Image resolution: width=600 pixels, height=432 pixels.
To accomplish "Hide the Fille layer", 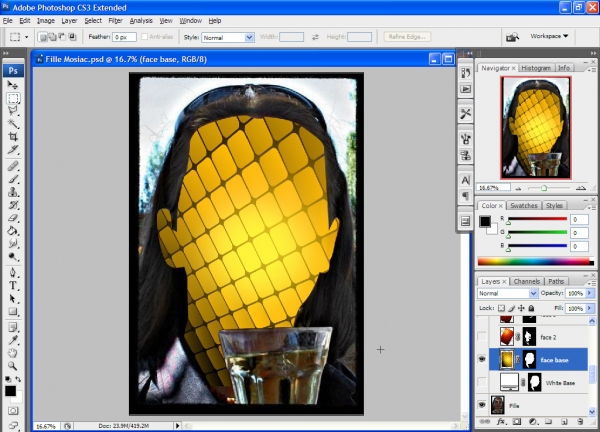I will [482, 405].
